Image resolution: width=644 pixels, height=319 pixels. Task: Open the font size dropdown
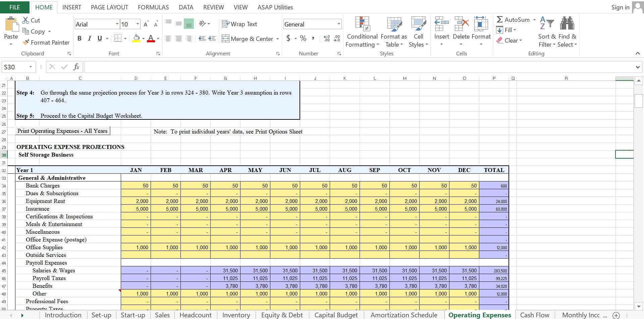pyautogui.click(x=138, y=24)
